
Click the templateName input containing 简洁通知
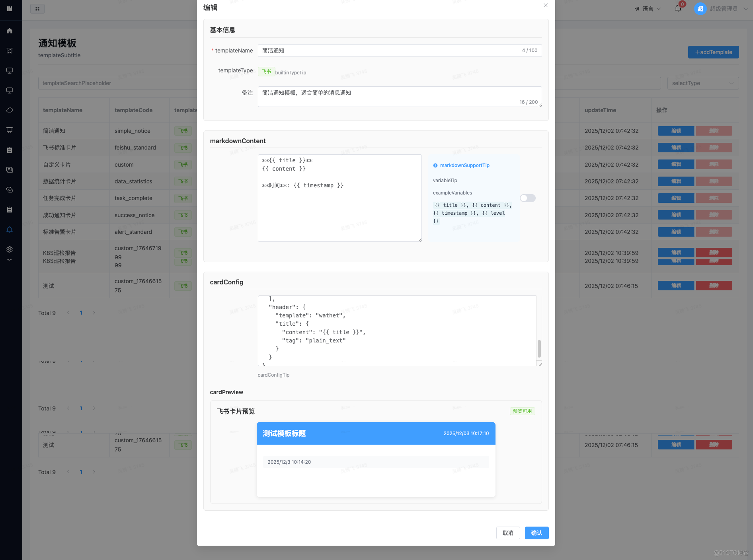(x=400, y=51)
